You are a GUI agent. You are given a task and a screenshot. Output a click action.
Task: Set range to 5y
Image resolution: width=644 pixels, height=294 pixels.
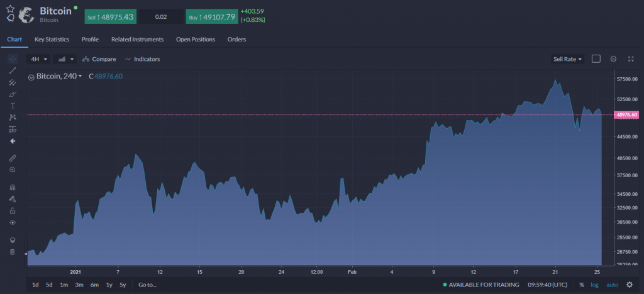[x=123, y=285]
